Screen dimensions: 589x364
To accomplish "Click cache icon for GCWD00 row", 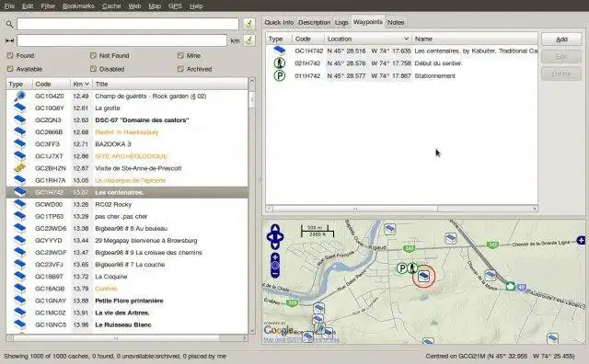I will click(x=19, y=204).
